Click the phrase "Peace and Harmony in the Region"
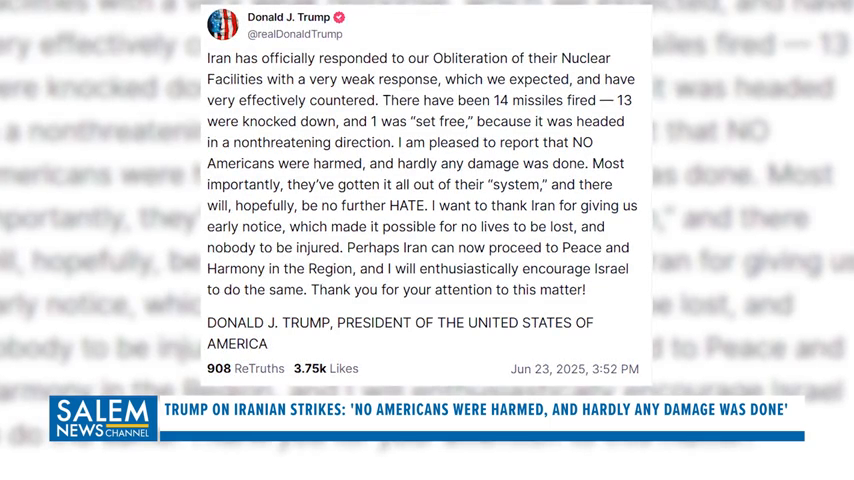The width and height of the screenshot is (854, 480). 418,258
